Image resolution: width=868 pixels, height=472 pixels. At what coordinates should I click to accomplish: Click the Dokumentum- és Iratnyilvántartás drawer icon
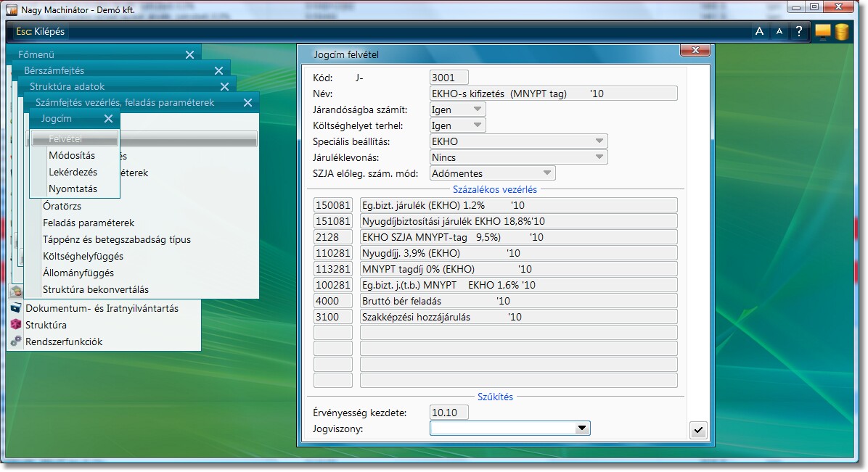coord(16,308)
